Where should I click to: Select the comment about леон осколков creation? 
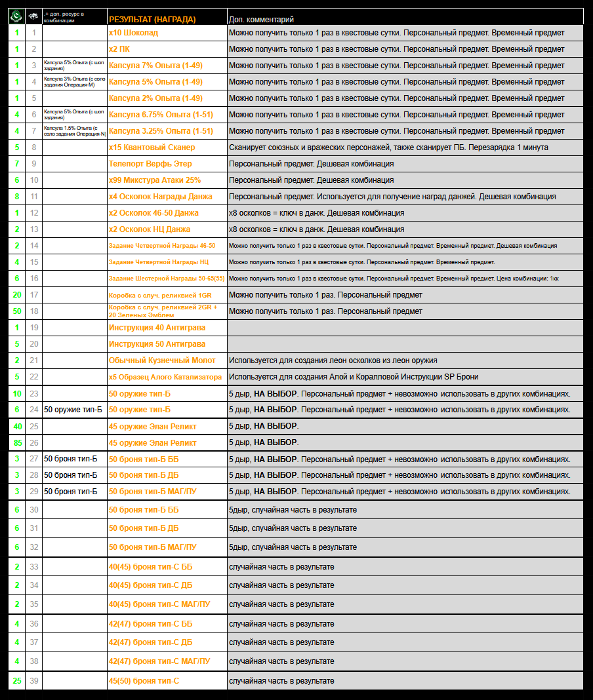pos(333,360)
